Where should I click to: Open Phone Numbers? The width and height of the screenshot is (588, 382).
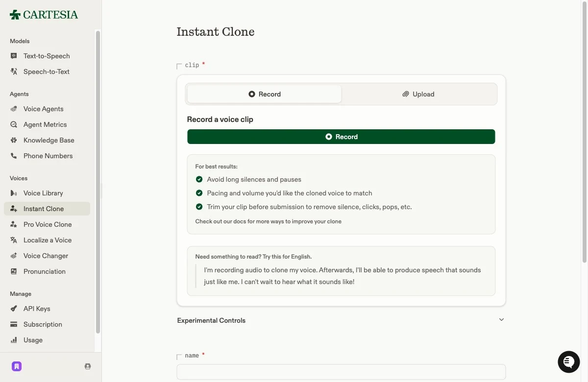[x=47, y=156]
